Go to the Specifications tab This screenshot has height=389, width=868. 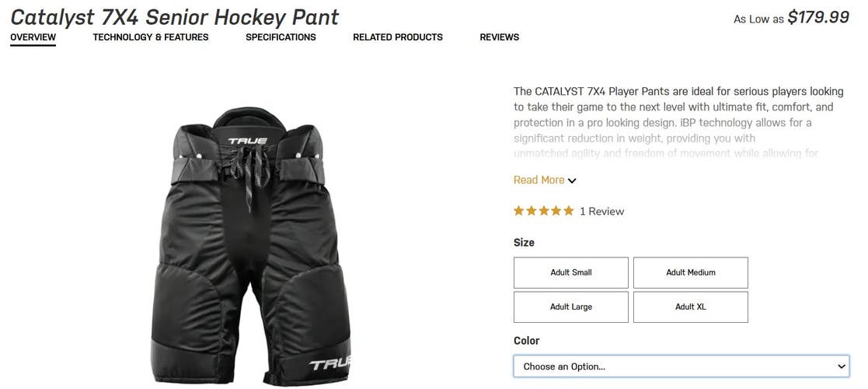(281, 37)
